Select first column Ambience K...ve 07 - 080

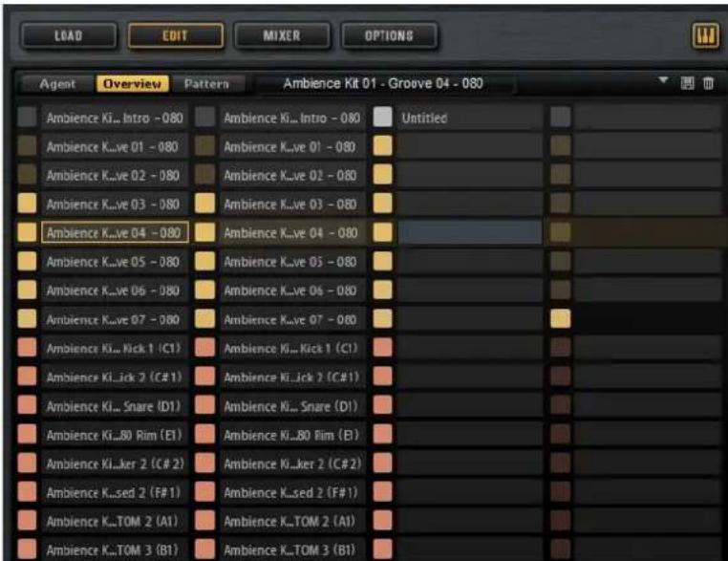(115, 319)
